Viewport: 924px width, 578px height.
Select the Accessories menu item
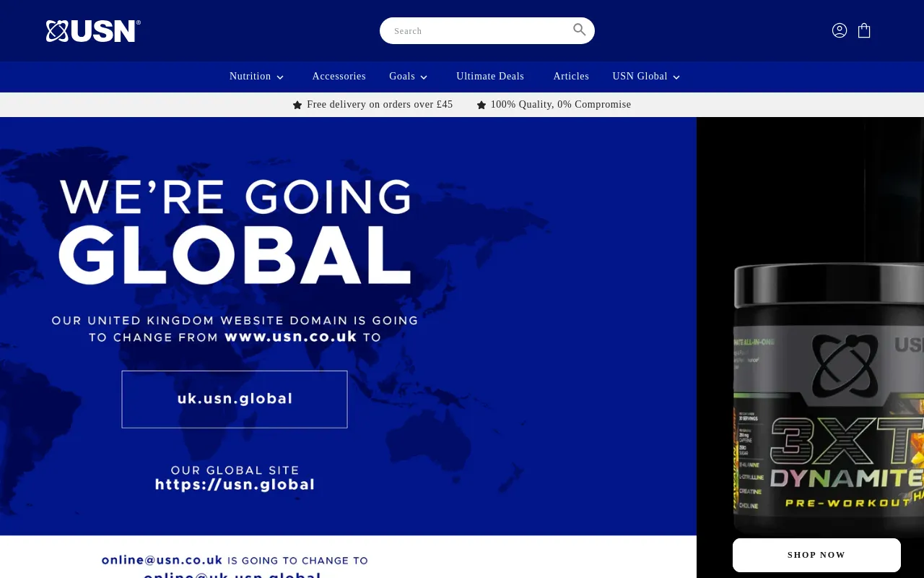pos(339,77)
